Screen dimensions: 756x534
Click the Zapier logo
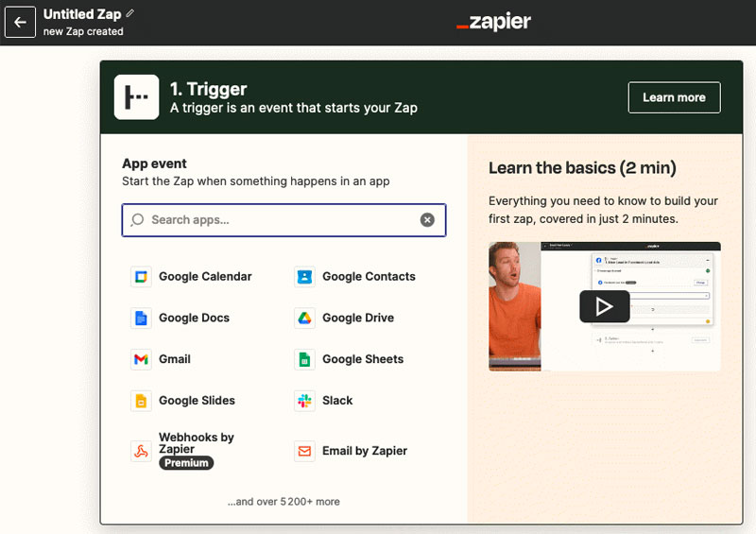pyautogui.click(x=492, y=21)
